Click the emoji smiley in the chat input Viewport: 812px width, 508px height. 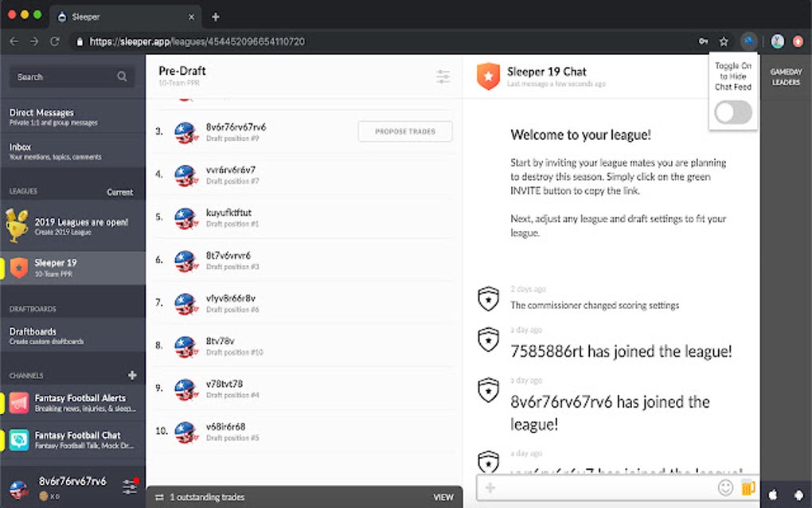tap(725, 487)
